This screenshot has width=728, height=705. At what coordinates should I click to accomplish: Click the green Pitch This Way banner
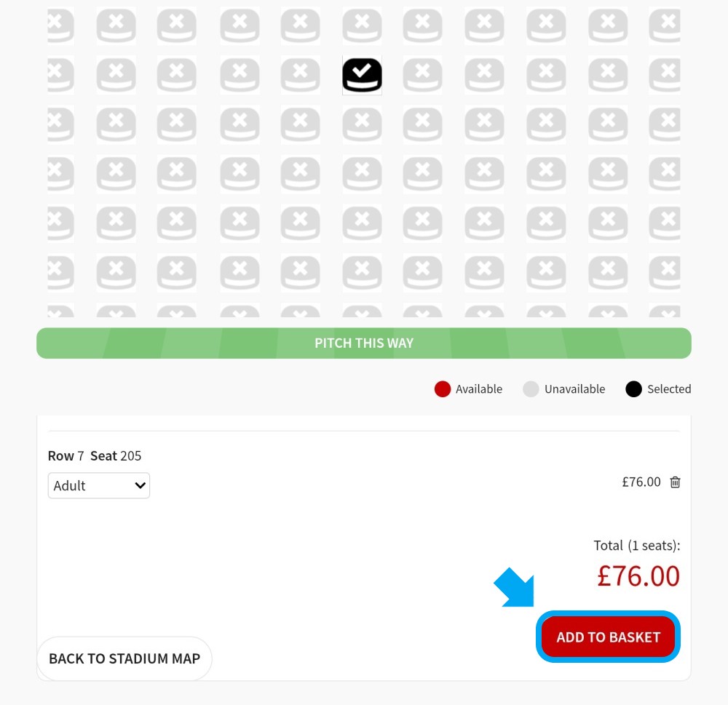point(364,343)
